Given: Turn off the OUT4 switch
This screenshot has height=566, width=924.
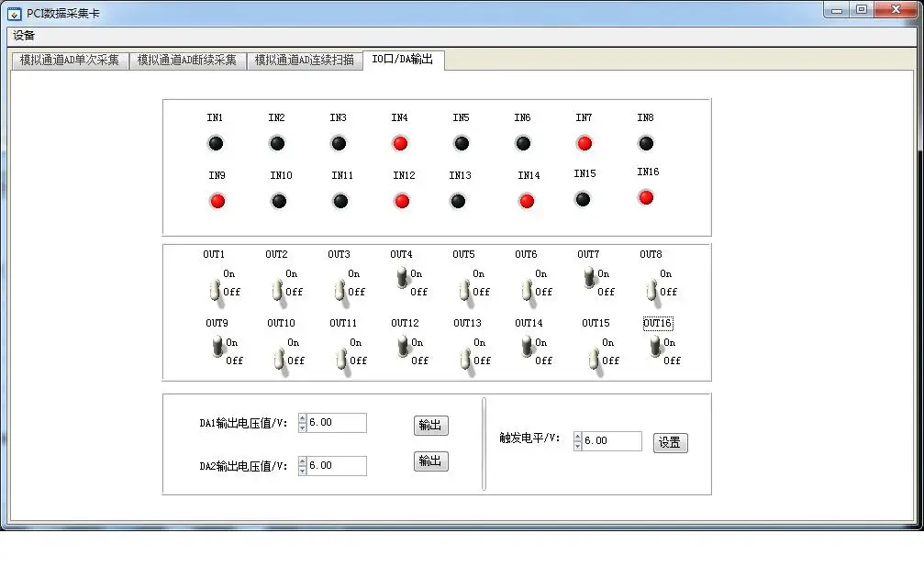Looking at the screenshot, I should 402,277.
